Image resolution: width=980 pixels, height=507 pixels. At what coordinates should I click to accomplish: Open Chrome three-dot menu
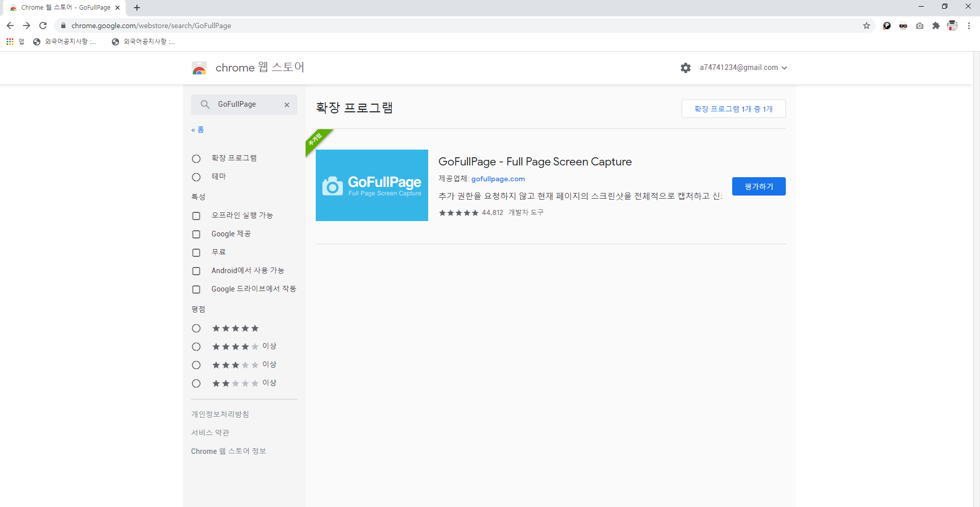pos(969,26)
